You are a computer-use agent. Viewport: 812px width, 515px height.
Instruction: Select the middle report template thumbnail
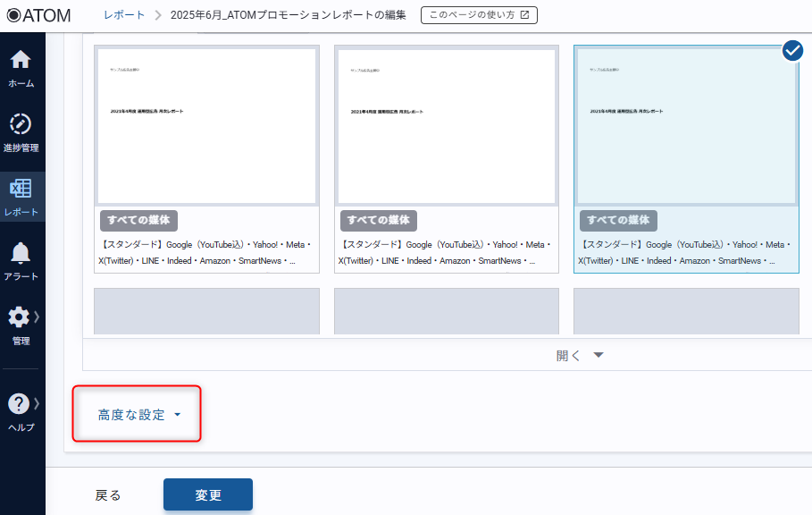447,126
